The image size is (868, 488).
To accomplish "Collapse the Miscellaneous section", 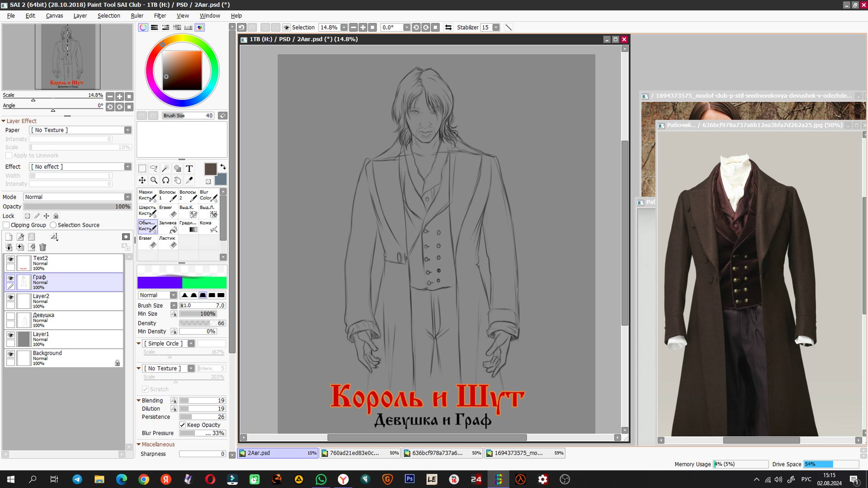I will pos(139,444).
